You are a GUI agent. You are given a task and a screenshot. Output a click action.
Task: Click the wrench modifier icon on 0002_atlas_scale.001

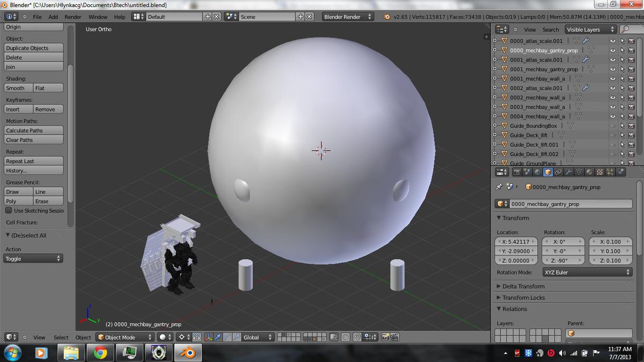[586, 88]
